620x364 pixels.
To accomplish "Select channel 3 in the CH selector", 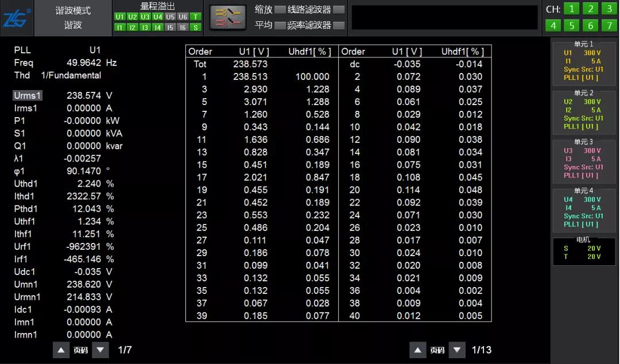I will pyautogui.click(x=609, y=9).
